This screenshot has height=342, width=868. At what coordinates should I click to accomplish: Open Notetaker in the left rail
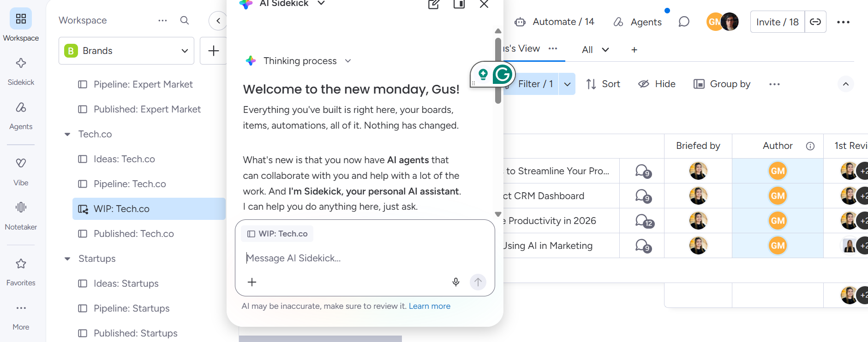pyautogui.click(x=21, y=216)
